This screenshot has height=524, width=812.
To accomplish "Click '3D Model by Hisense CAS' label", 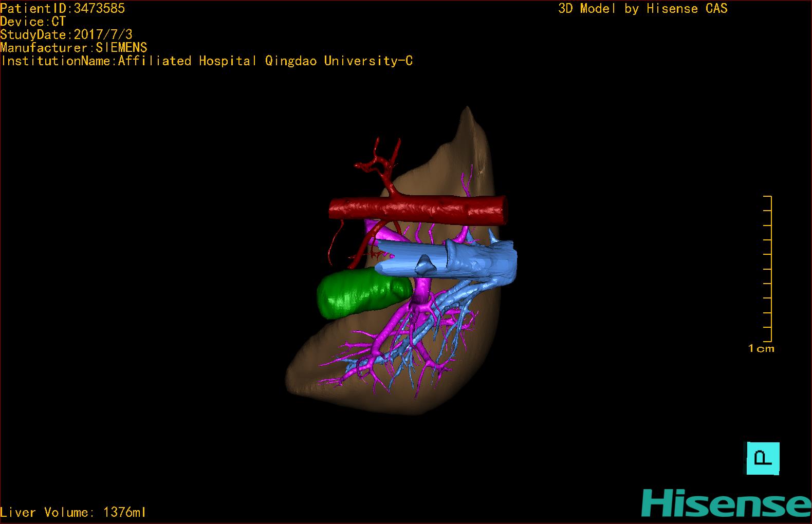I will pyautogui.click(x=643, y=8).
